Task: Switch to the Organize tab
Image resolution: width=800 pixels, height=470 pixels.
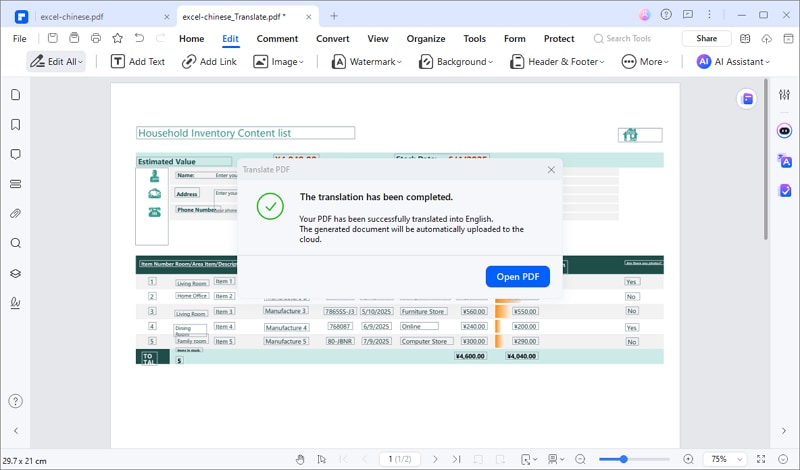Action: coord(426,38)
